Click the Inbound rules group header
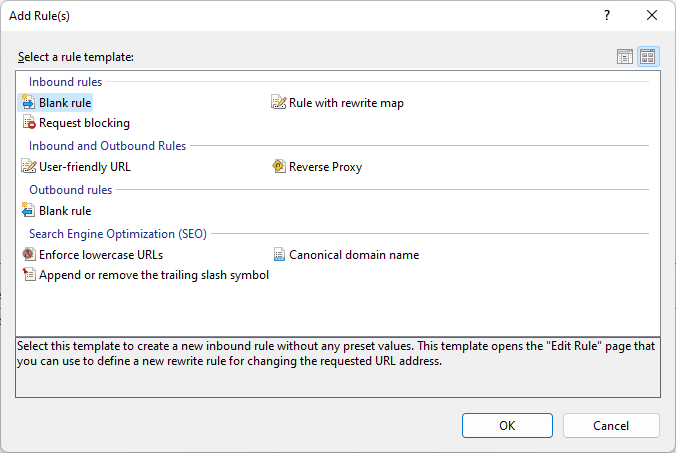The height and width of the screenshot is (453, 676). 65,81
